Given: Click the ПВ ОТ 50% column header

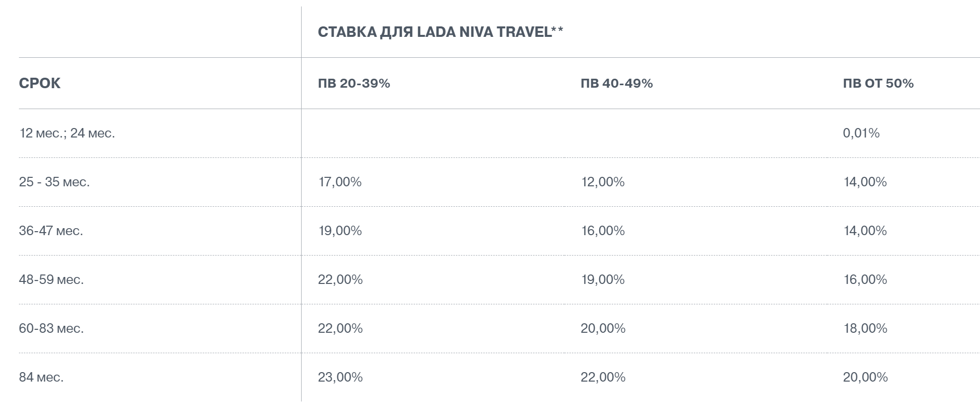Looking at the screenshot, I should pos(878,83).
